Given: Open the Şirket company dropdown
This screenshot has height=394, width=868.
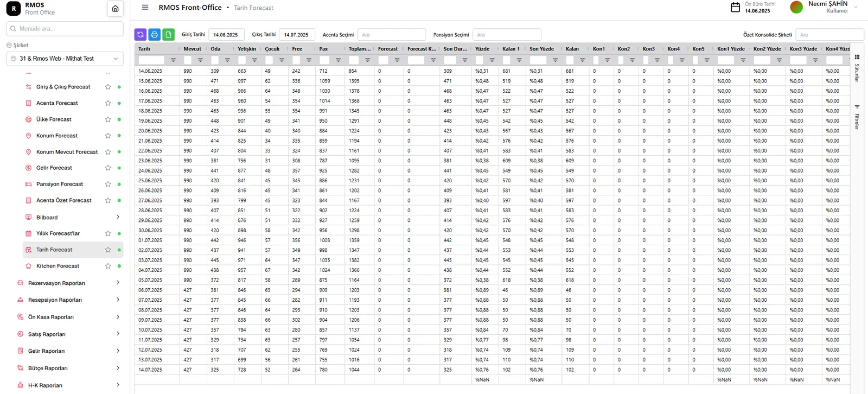Looking at the screenshot, I should [x=65, y=59].
